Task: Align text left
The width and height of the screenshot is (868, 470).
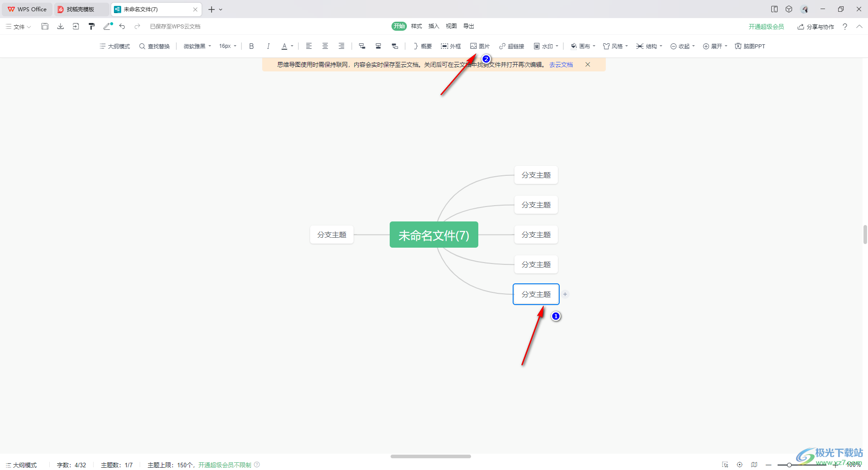Action: pyautogui.click(x=309, y=46)
